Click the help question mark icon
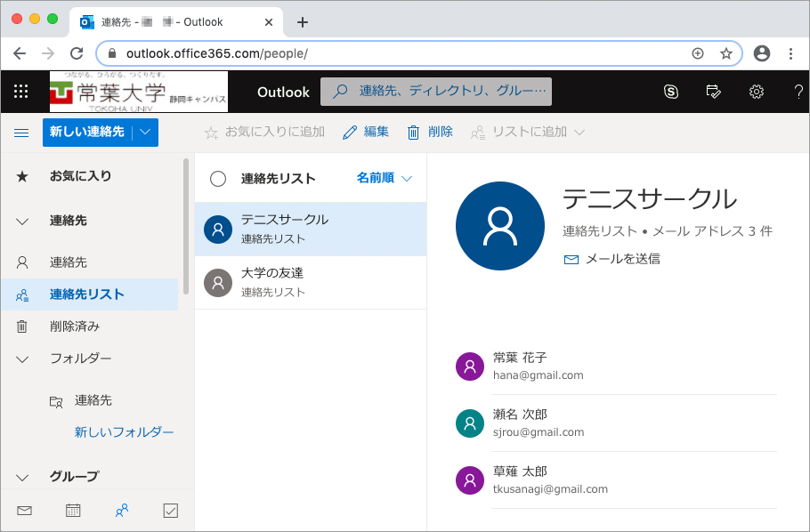This screenshot has height=532, width=810. point(798,92)
